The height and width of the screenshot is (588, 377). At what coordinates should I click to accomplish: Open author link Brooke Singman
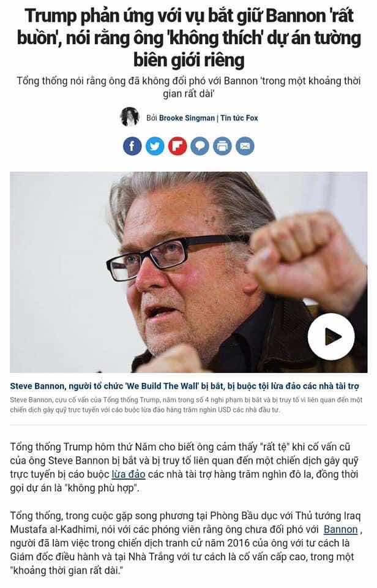point(187,118)
